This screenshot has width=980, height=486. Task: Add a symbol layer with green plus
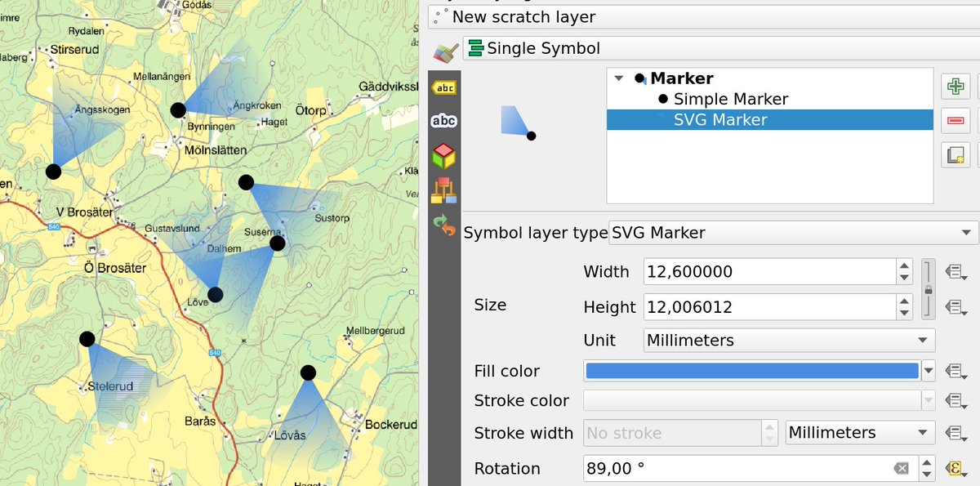pyautogui.click(x=955, y=87)
